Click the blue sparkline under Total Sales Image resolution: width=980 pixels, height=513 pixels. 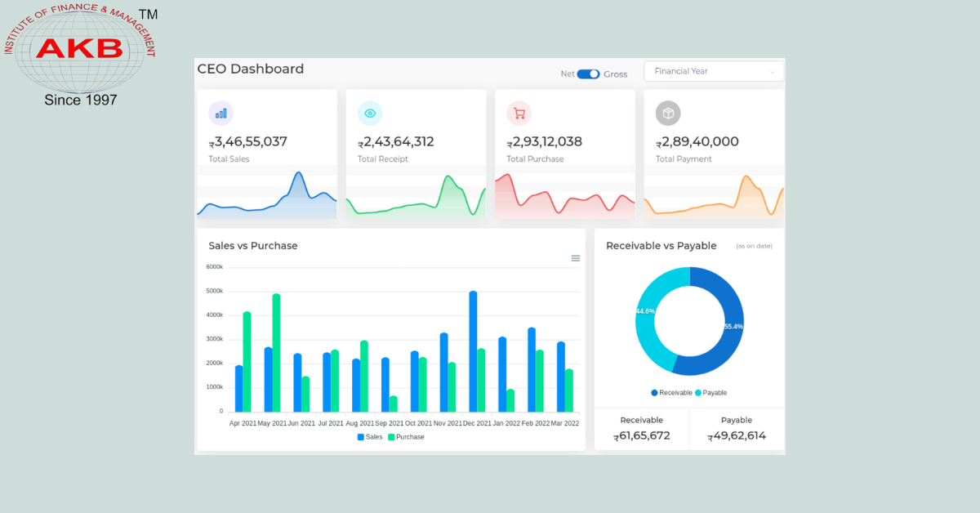click(266, 196)
